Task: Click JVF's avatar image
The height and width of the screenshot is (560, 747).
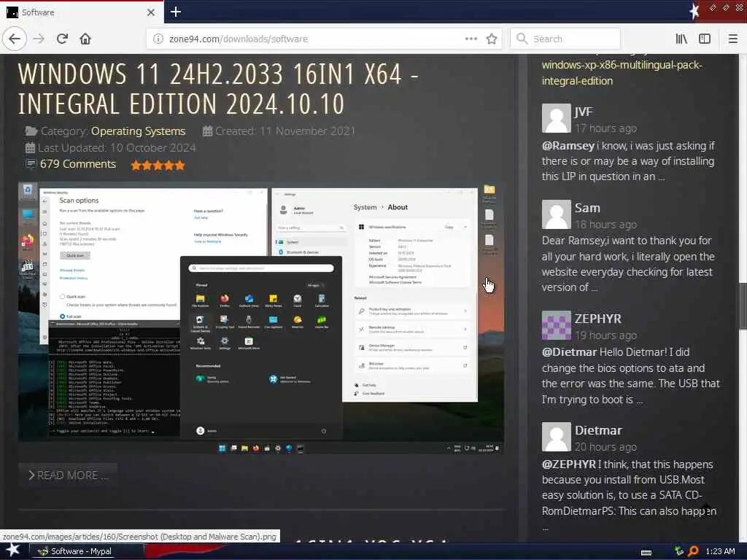Action: (x=556, y=118)
